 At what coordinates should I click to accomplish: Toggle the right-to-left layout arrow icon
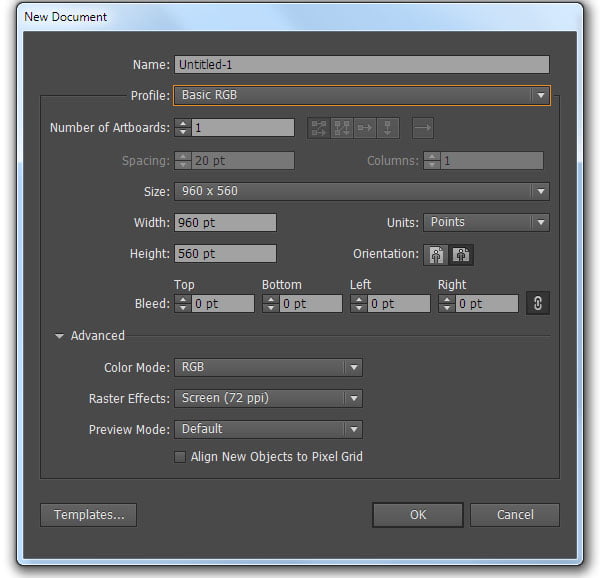pos(423,128)
